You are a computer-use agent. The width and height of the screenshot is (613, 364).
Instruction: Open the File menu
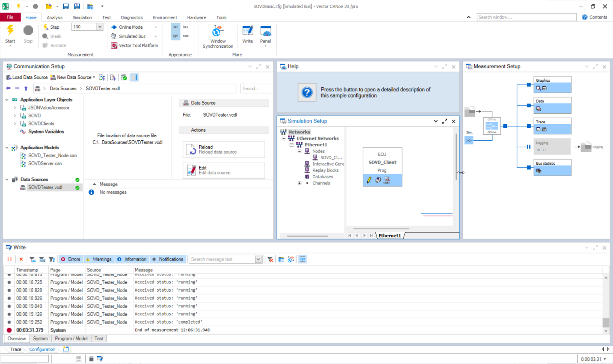[x=10, y=17]
